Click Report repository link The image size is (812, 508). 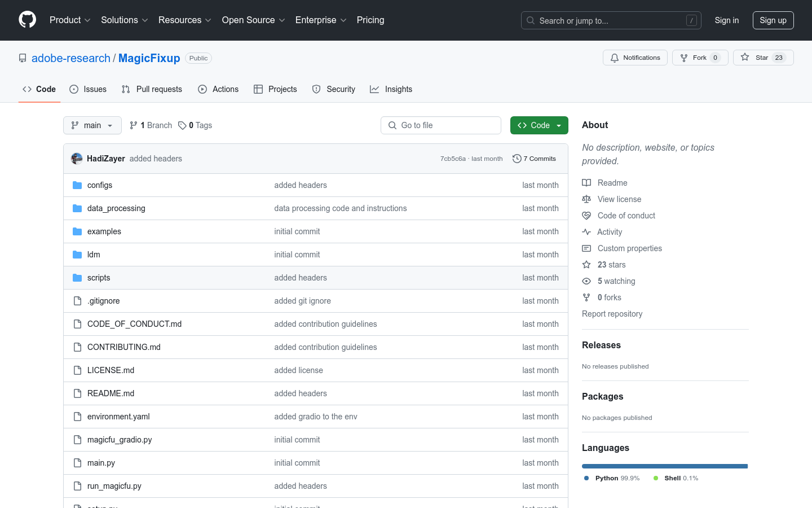[612, 314]
